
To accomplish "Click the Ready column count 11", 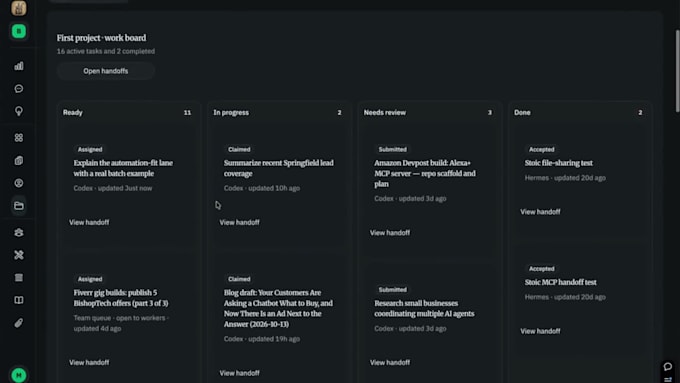I will pos(187,112).
